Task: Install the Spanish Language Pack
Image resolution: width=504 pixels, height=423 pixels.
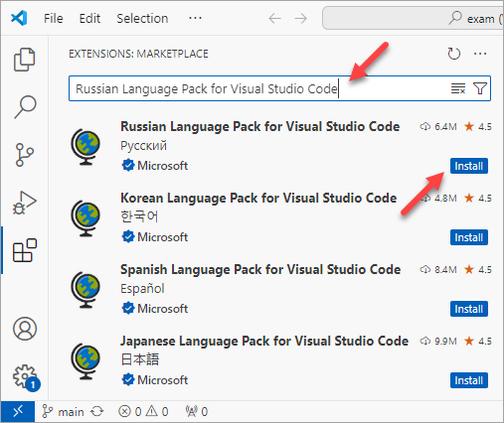Action: click(469, 309)
